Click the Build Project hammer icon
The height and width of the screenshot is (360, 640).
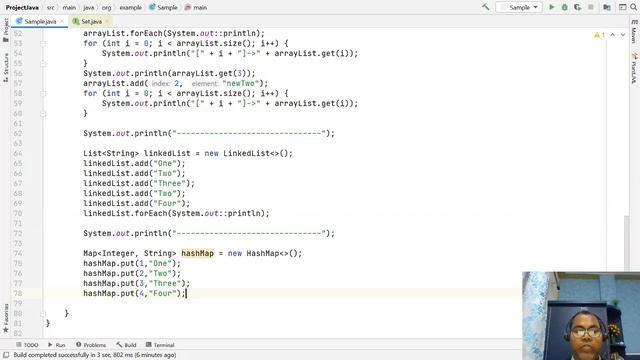(485, 7)
